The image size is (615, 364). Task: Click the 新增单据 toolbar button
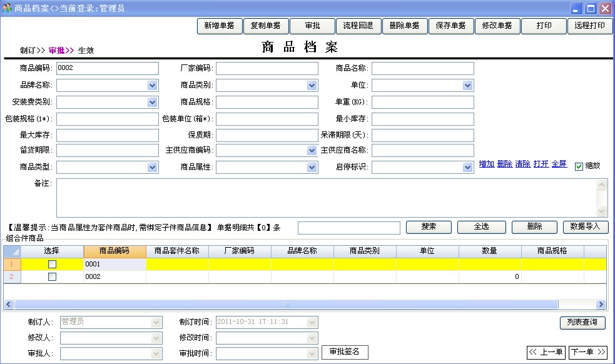point(219,26)
